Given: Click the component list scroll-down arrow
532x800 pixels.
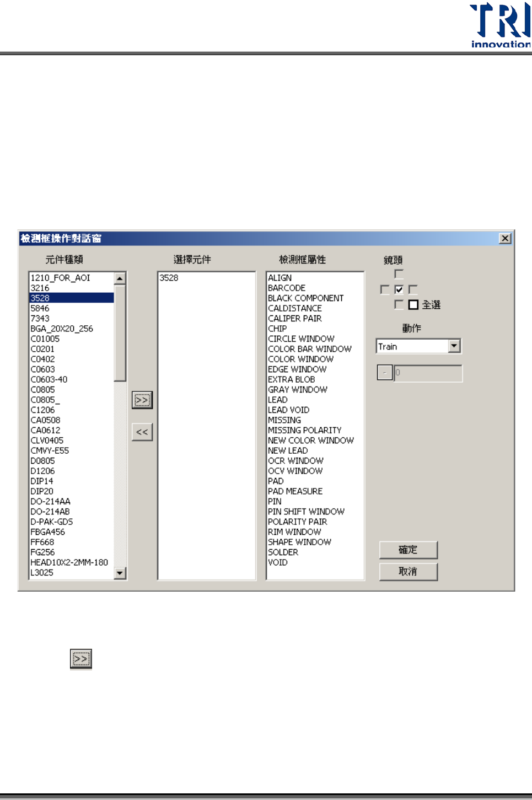Looking at the screenshot, I should [120, 573].
